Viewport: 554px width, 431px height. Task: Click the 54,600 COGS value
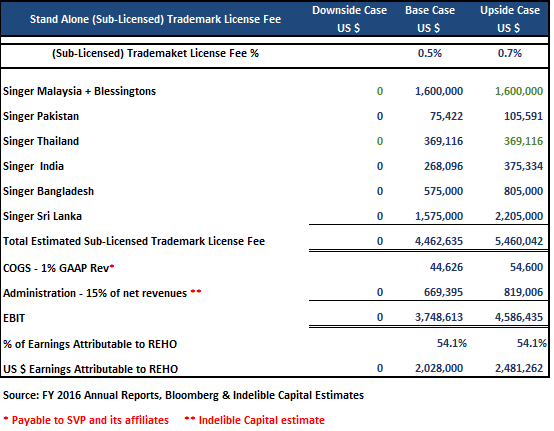(x=526, y=267)
